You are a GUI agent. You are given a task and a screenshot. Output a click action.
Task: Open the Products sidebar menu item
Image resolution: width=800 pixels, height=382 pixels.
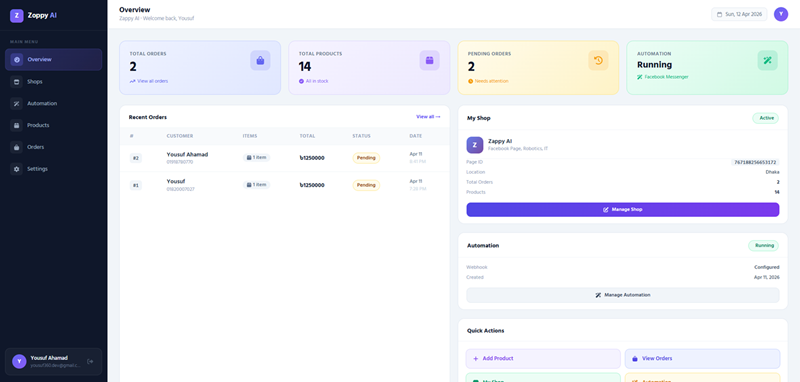pyautogui.click(x=54, y=125)
